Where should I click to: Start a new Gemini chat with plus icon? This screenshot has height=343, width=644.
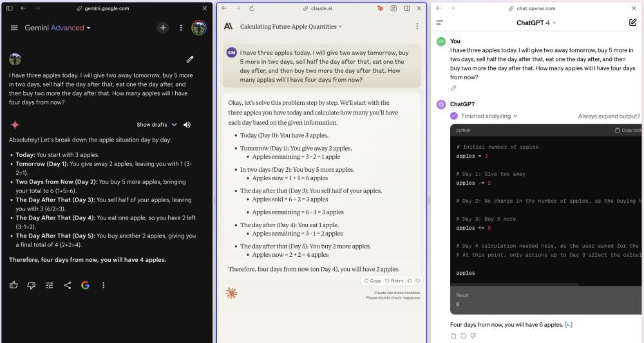163,28
